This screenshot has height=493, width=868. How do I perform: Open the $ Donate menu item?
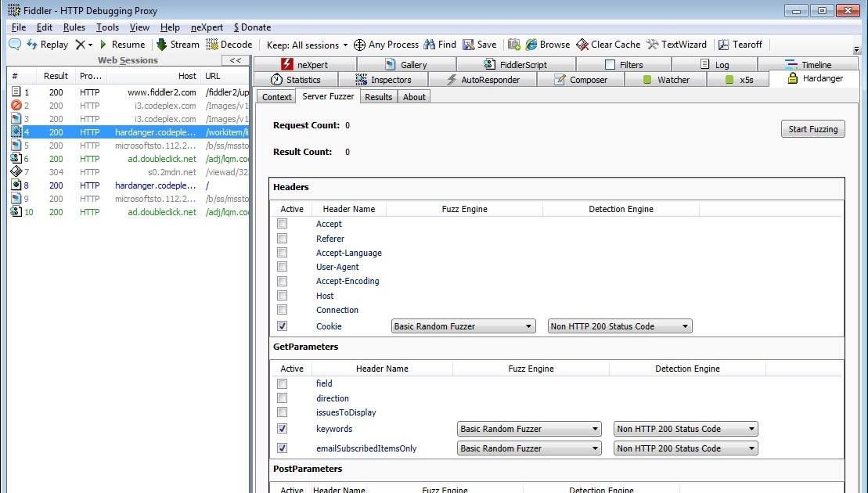coord(252,27)
